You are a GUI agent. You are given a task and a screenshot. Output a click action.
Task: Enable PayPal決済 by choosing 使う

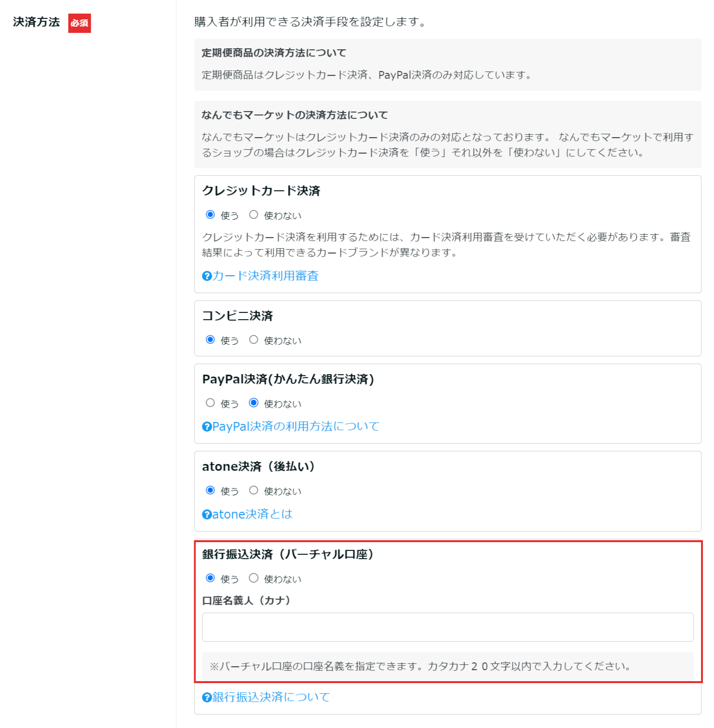[210, 403]
